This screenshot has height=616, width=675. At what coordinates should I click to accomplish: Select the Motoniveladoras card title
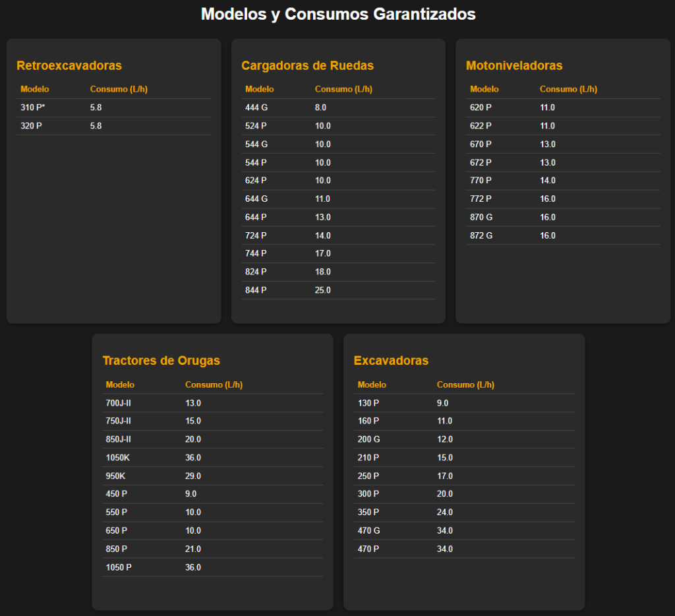click(x=514, y=66)
